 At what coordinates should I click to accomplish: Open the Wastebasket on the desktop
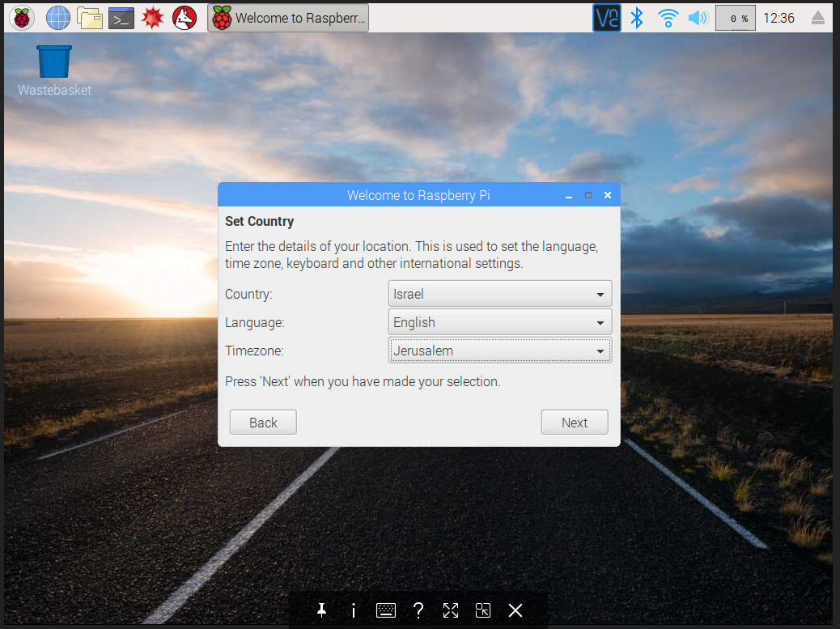point(53,61)
